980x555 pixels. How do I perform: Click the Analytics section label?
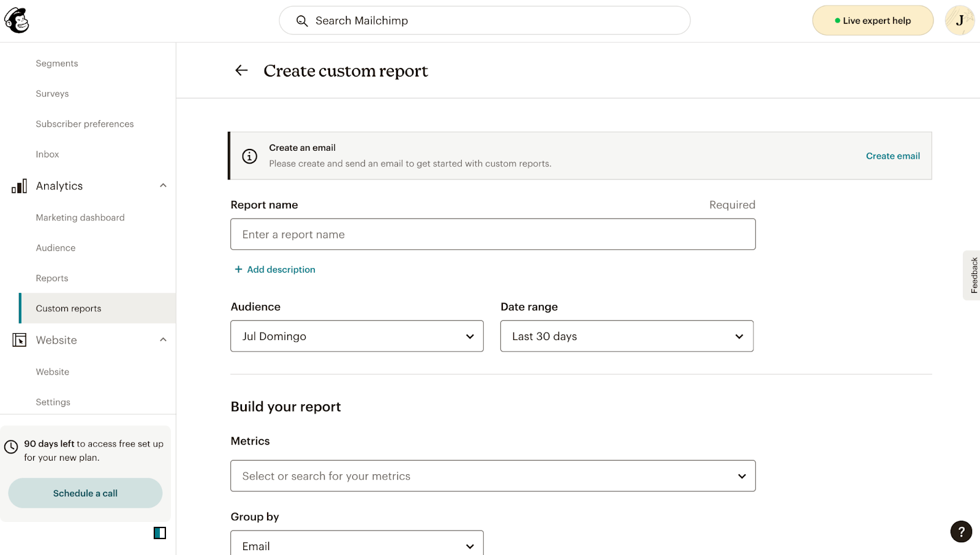(59, 186)
